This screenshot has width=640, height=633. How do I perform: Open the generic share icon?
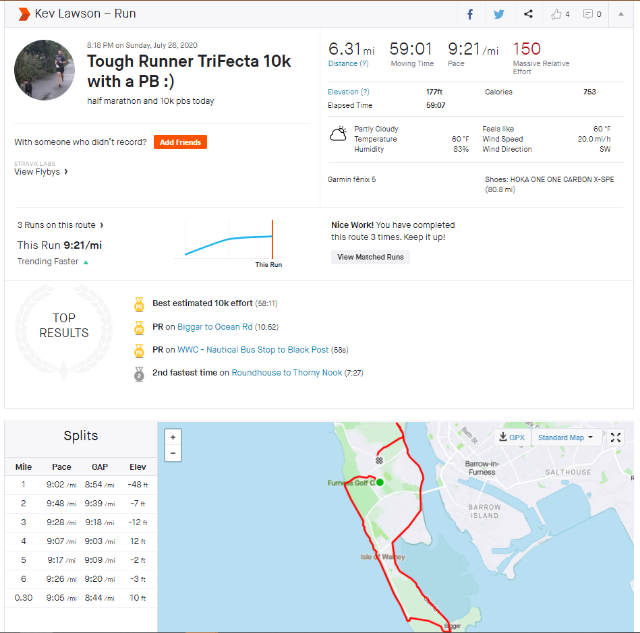click(528, 14)
